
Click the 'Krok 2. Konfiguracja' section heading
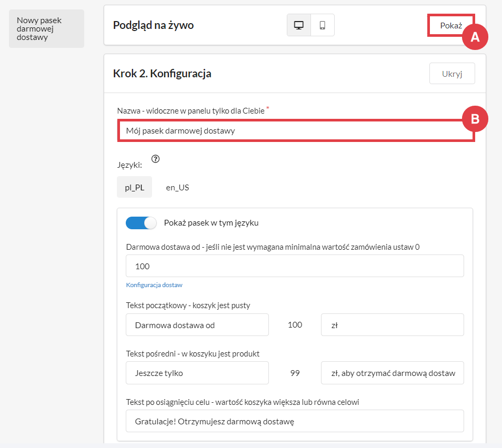tap(162, 74)
